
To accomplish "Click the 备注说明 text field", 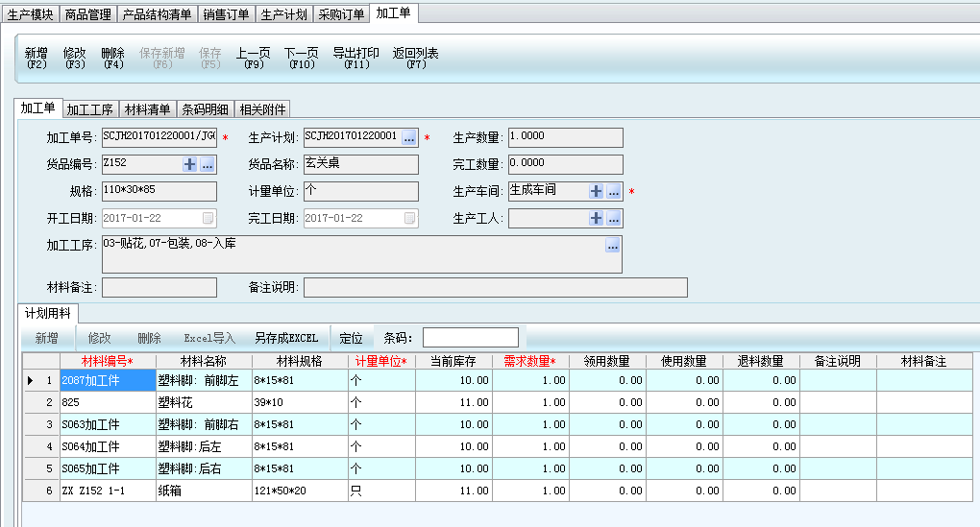I will pos(495,288).
